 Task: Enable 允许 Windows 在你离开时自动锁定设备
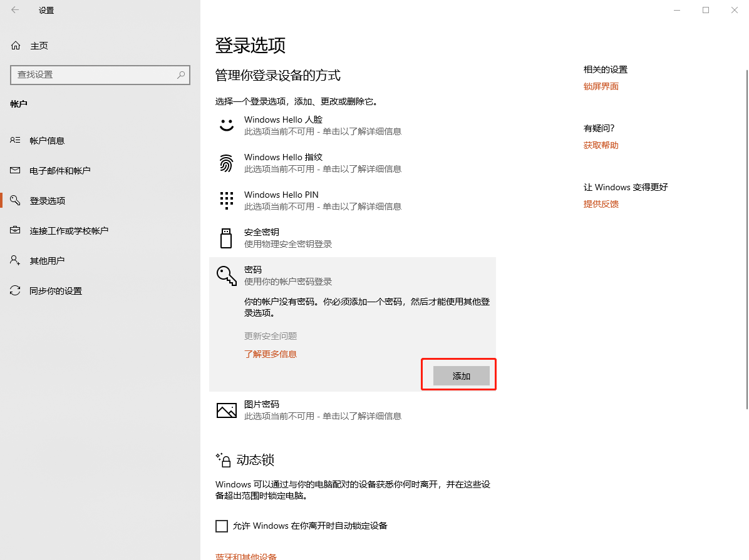point(222,526)
